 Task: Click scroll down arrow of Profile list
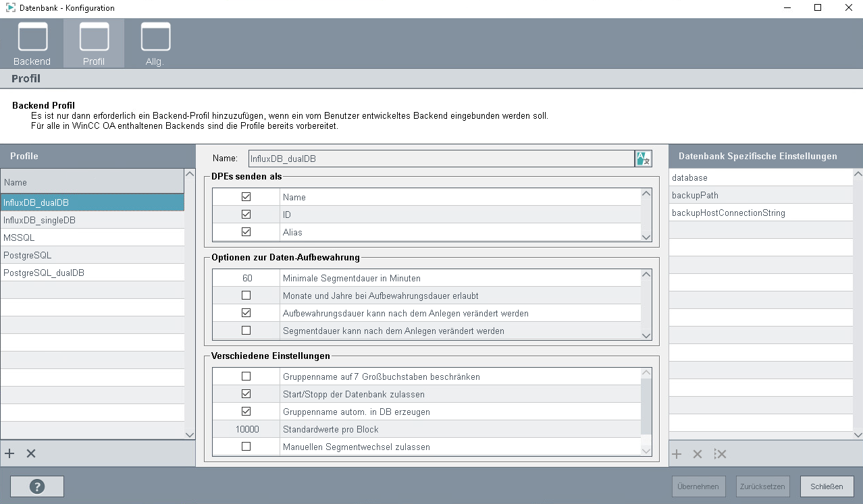(190, 435)
